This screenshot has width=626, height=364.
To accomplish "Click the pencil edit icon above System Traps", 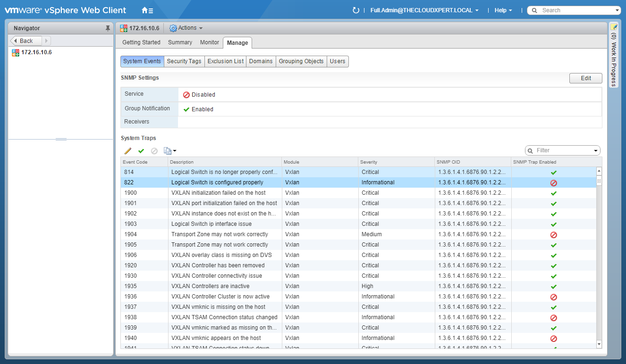I will click(128, 151).
